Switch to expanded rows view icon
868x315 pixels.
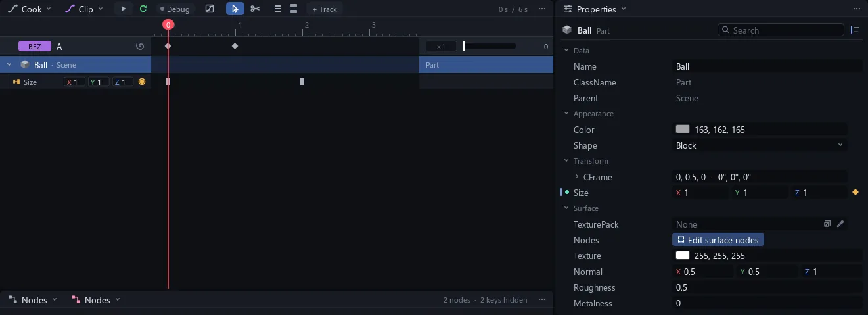coord(294,9)
